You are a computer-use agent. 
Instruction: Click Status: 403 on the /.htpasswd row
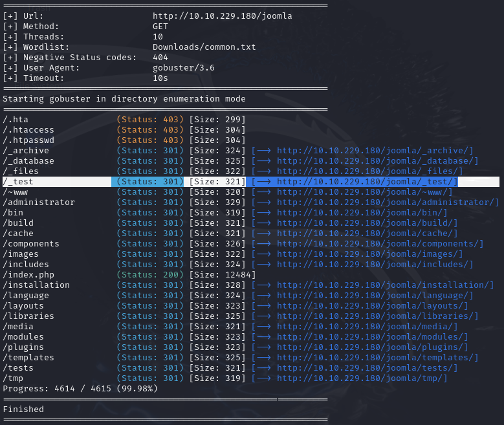(150, 140)
